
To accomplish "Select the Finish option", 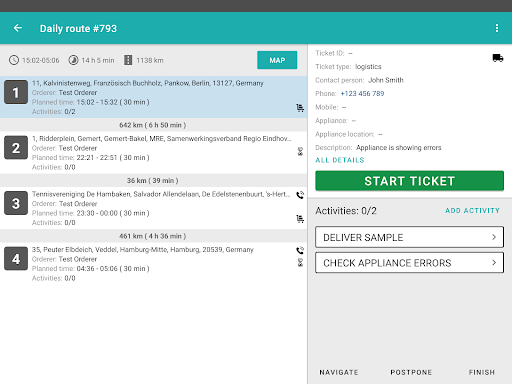I will (482, 372).
